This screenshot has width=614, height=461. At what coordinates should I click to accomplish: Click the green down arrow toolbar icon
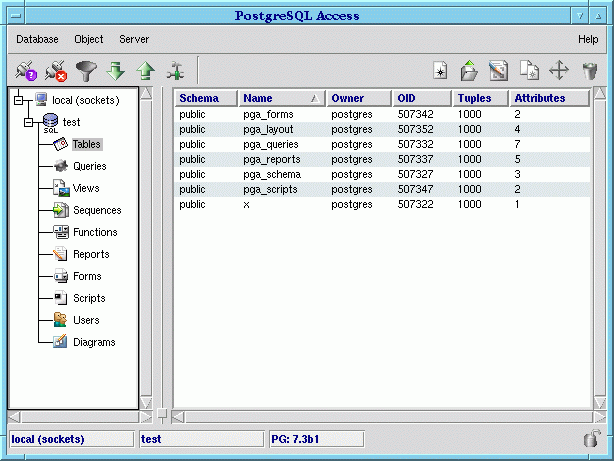coord(116,71)
